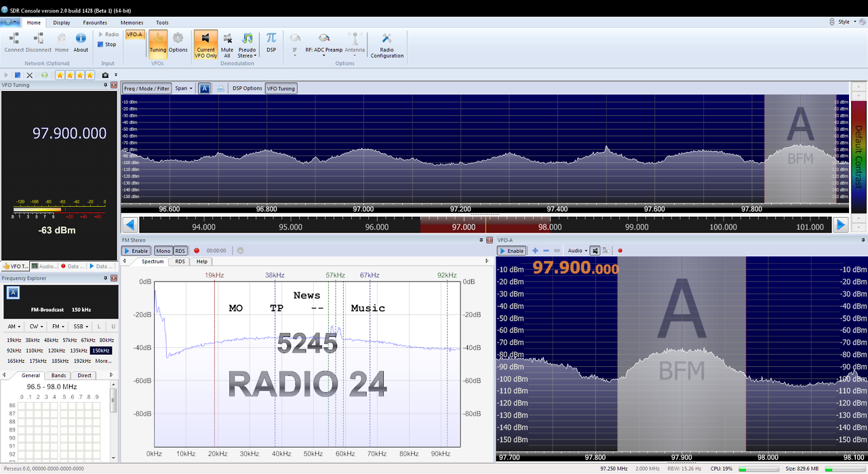Click the Mute All speaker icon

click(x=227, y=45)
